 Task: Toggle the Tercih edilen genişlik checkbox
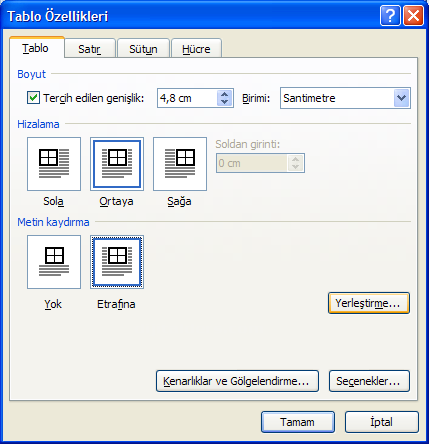click(33, 98)
